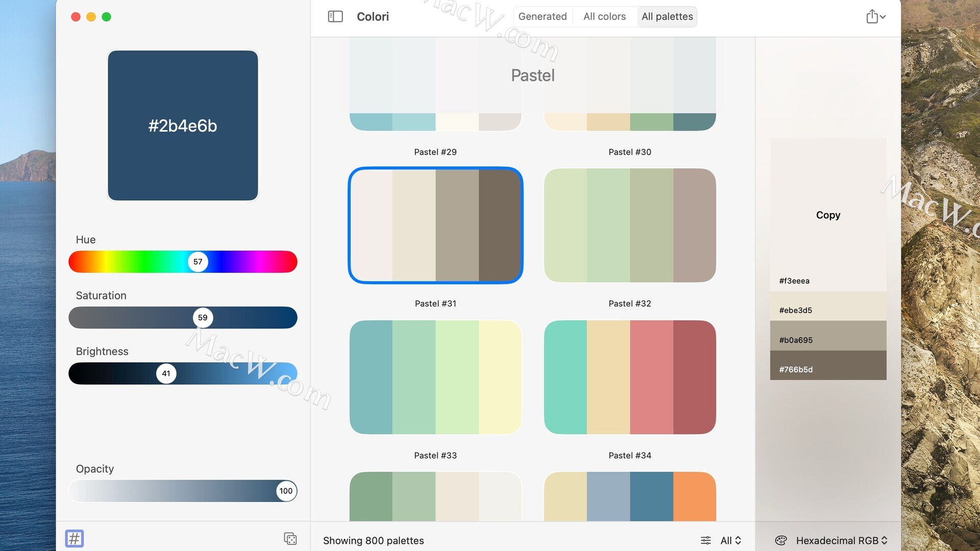Select the green-beige palette at bottom left

(435, 496)
